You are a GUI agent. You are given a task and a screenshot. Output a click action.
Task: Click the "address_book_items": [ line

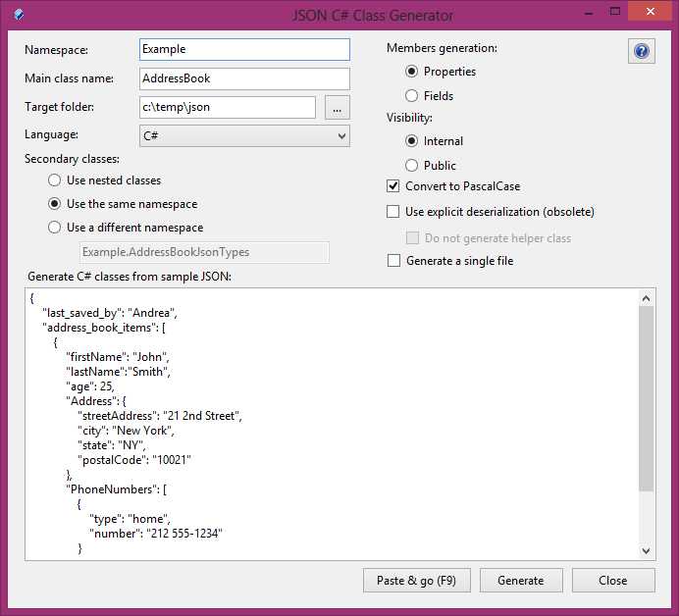[x=104, y=328]
